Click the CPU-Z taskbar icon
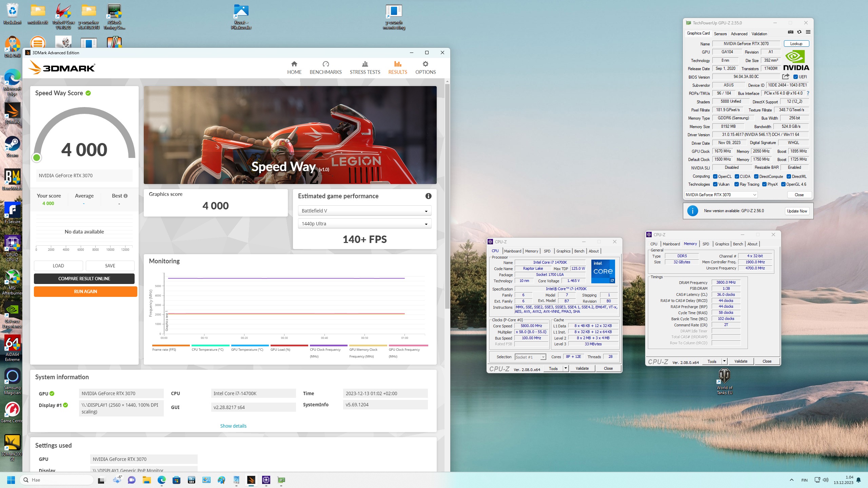 pos(266,480)
